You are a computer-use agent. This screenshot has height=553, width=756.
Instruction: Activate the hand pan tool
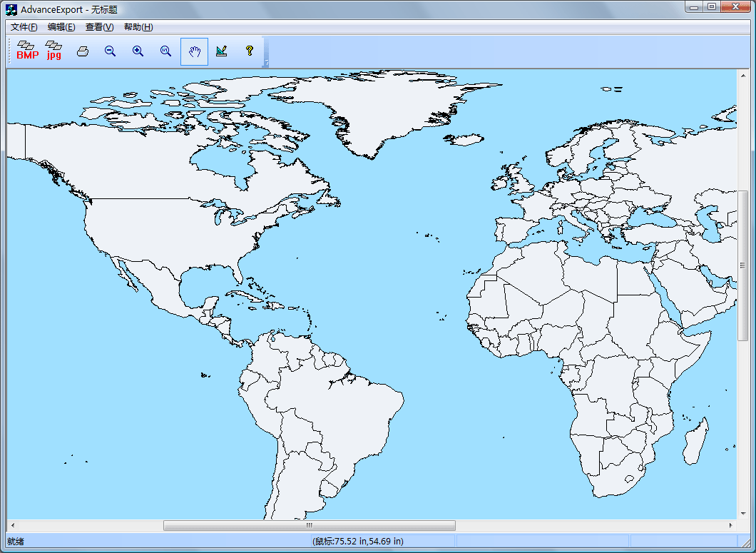(194, 51)
